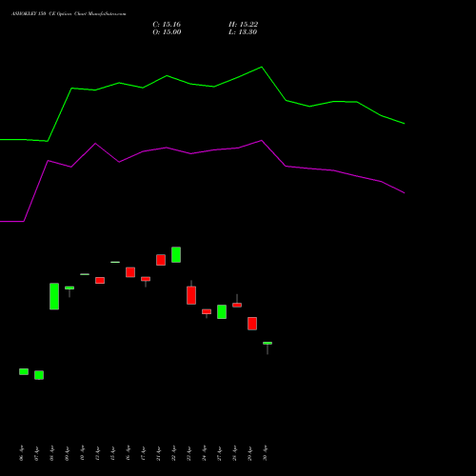Select the 28 Apr date label
This screenshot has width=476, height=476.
(x=234, y=453)
